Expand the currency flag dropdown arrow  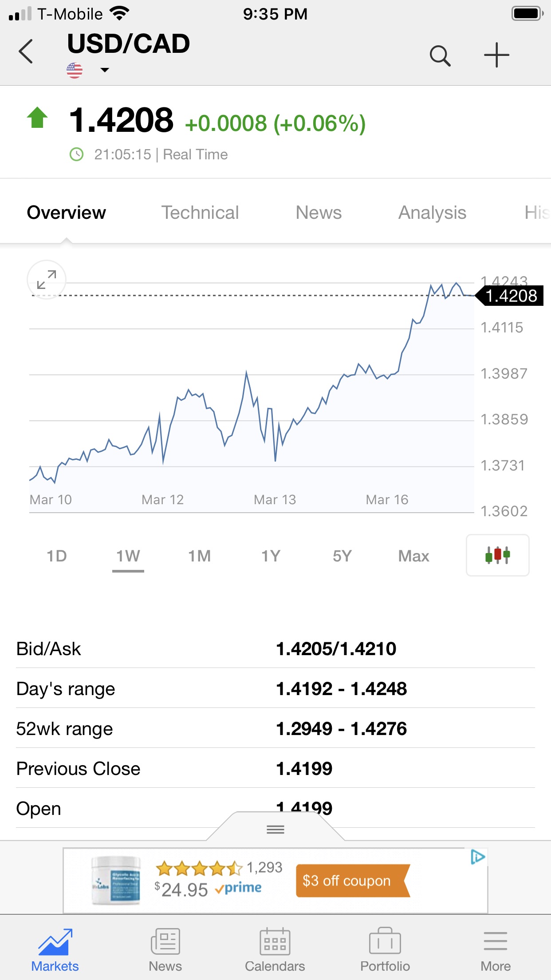[105, 70]
